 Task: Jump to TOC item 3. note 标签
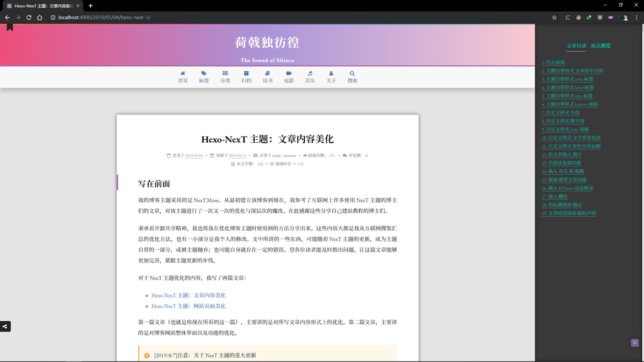[x=568, y=79]
